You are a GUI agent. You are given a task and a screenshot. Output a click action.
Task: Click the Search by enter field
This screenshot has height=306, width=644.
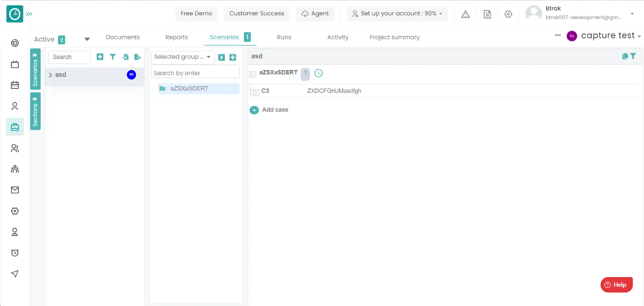(195, 73)
